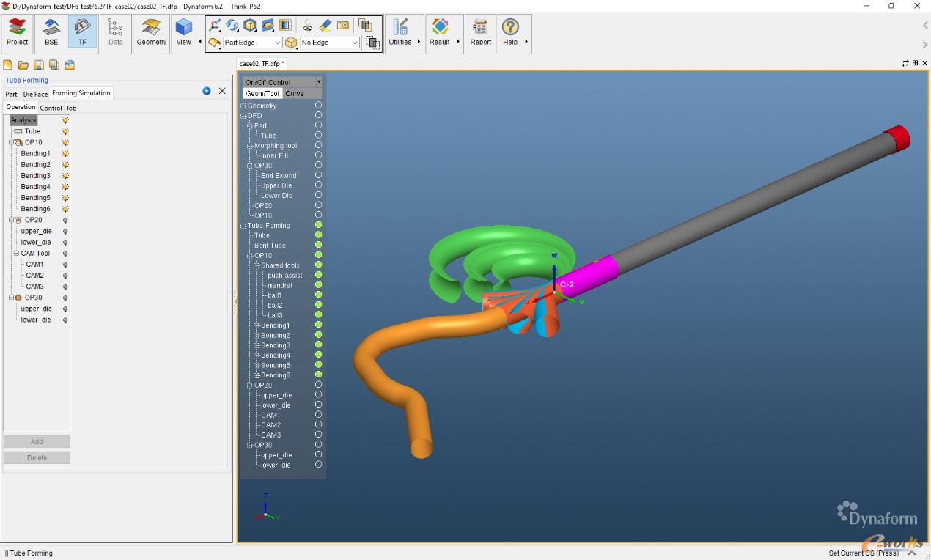Open the Help menu
931x560 pixels.
point(510,32)
